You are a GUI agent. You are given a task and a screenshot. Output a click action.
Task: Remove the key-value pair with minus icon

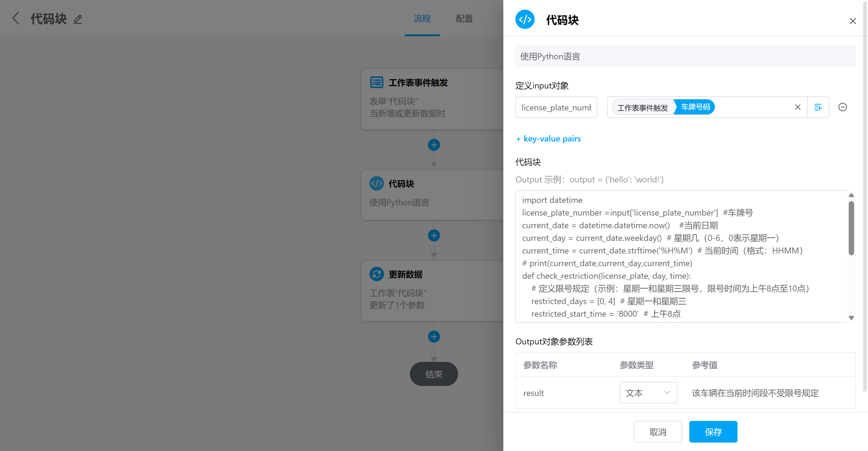pos(842,107)
